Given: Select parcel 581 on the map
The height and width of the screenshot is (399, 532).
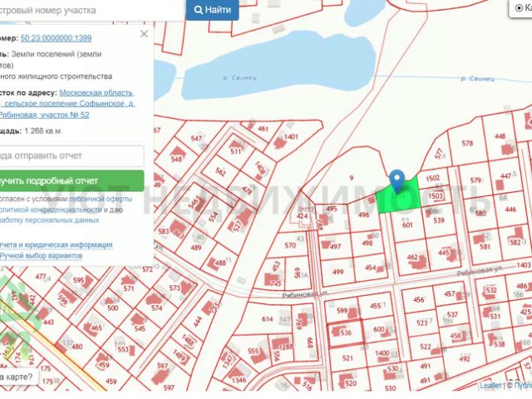Looking at the screenshot, I should (485, 247).
